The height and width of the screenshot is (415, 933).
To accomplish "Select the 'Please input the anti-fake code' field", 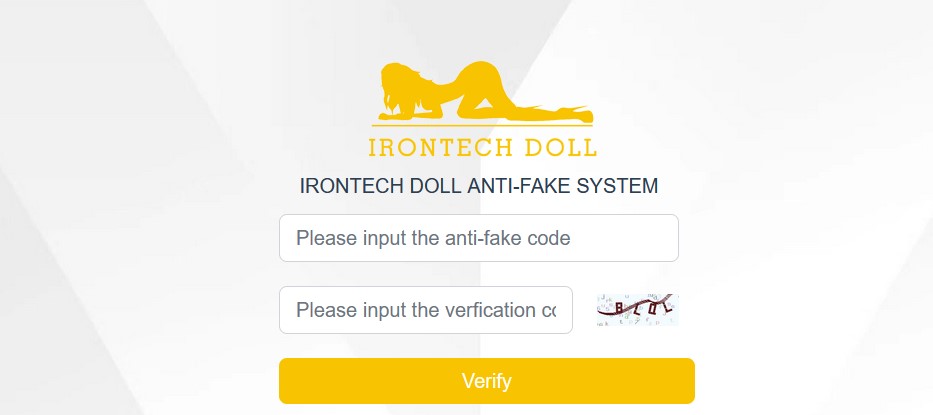I will [x=478, y=238].
